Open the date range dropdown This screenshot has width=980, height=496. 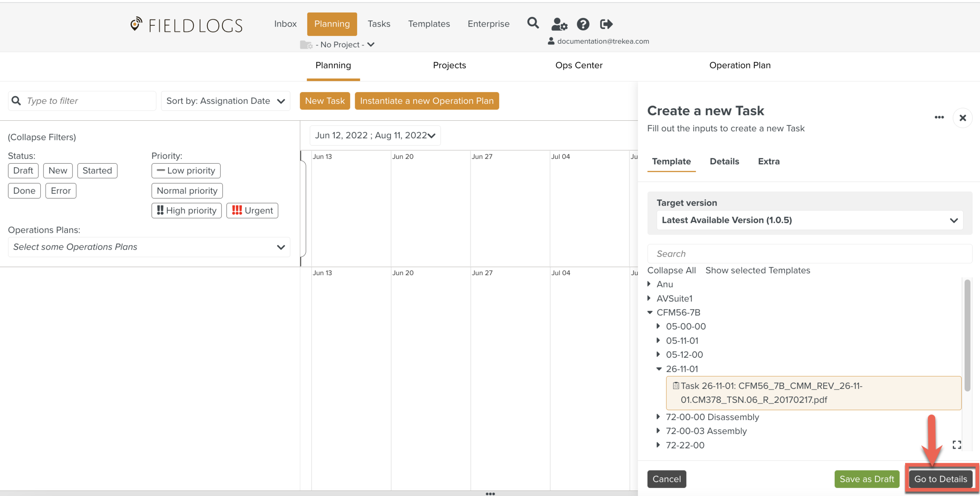pyautogui.click(x=375, y=135)
